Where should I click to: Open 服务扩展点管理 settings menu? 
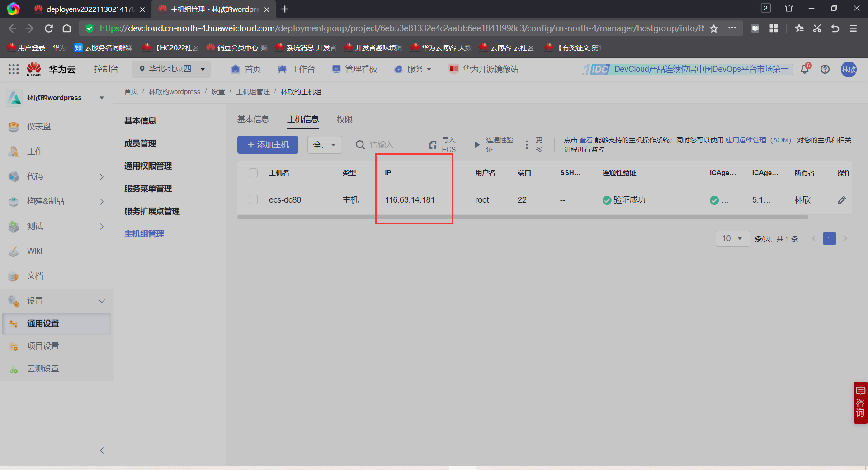point(152,211)
